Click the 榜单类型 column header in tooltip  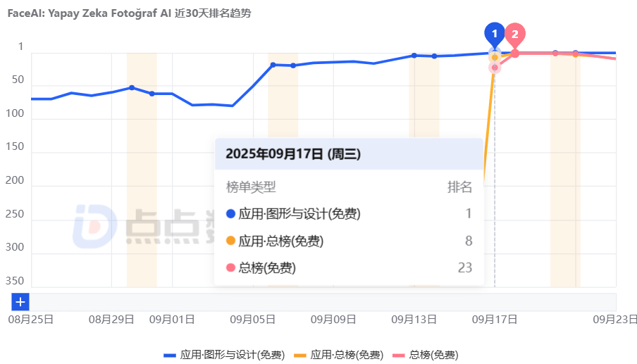point(251,187)
